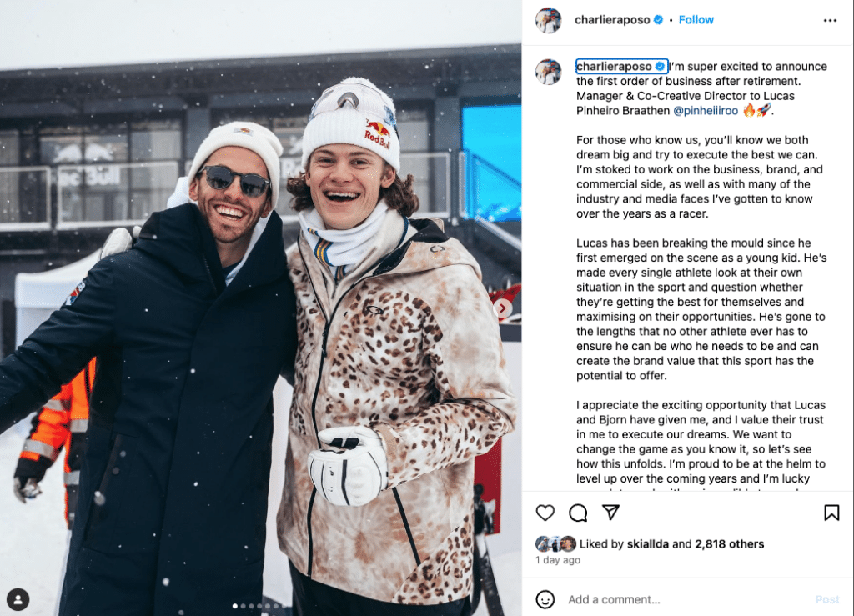The image size is (854, 616).
Task: View list of 2,818 others who liked
Action: click(729, 543)
